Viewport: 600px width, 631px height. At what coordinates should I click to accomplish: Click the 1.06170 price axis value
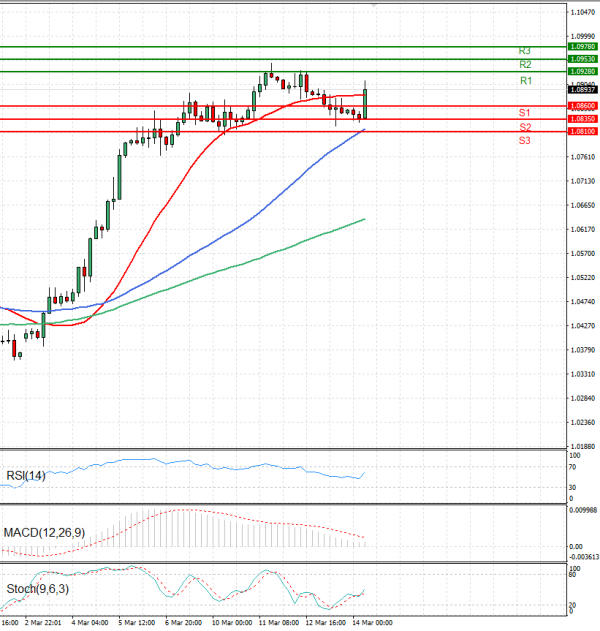click(583, 229)
